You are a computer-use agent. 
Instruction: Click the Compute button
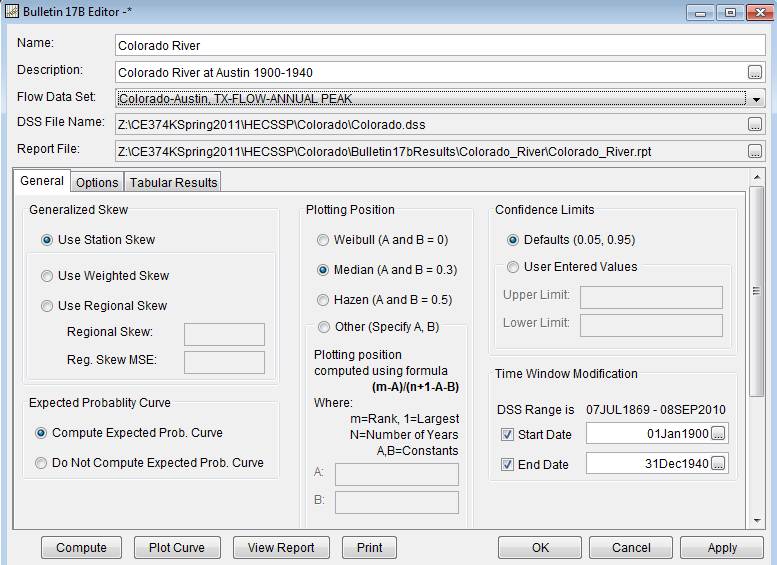(81, 548)
